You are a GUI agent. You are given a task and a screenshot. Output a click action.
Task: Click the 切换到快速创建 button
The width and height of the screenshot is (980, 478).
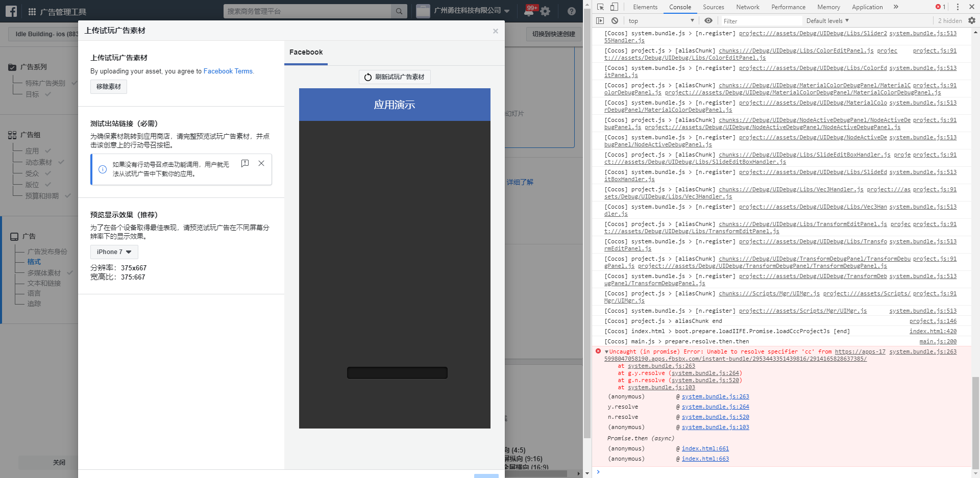point(554,34)
